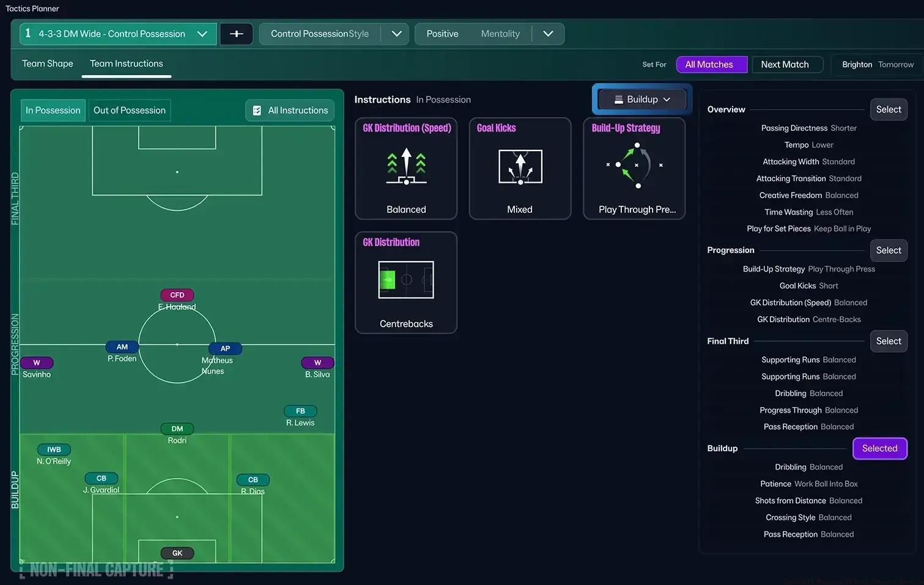Viewport: 924px width, 585px height.
Task: Switch view to Out of Possession
Action: point(129,111)
